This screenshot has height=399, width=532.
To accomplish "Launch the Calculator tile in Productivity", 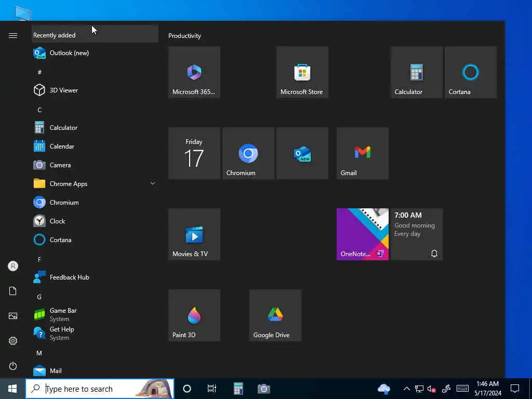I will pos(417,72).
